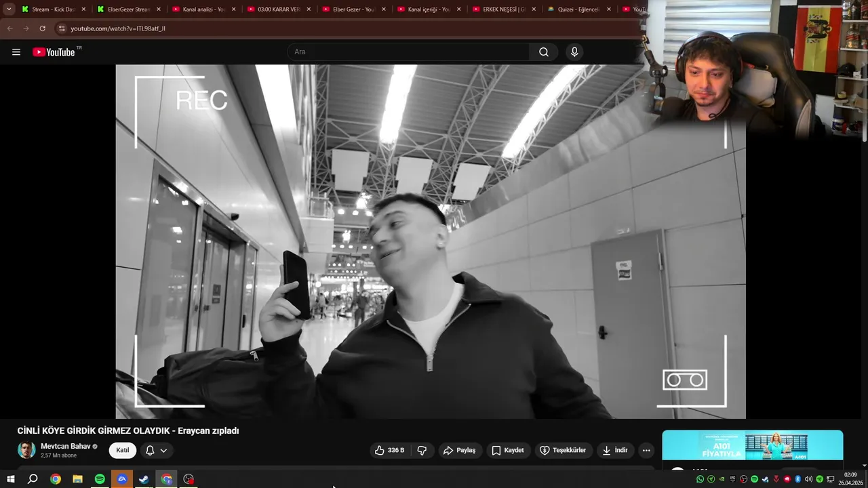Screen dimensions: 868x488
Task: Open the three-dot more actions menu
Action: [646, 450]
